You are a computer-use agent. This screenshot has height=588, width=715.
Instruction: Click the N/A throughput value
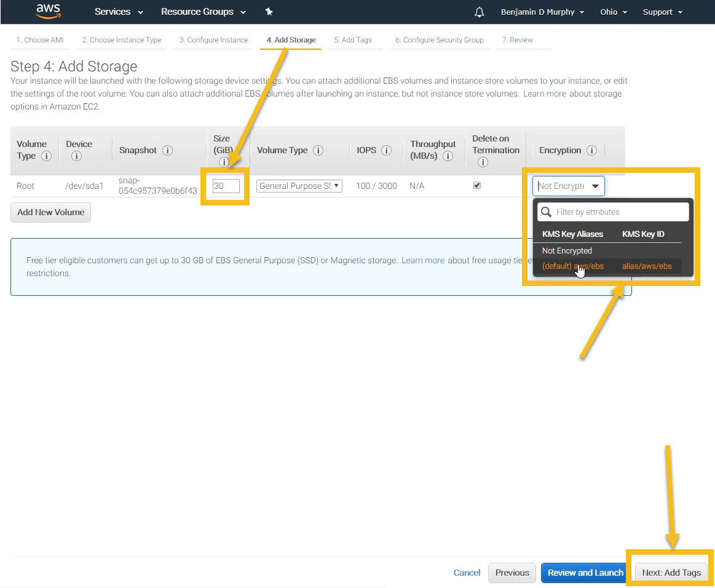(x=417, y=186)
